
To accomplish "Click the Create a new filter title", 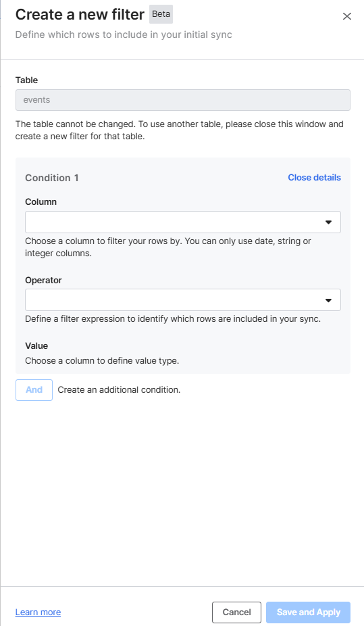I will pyautogui.click(x=80, y=14).
